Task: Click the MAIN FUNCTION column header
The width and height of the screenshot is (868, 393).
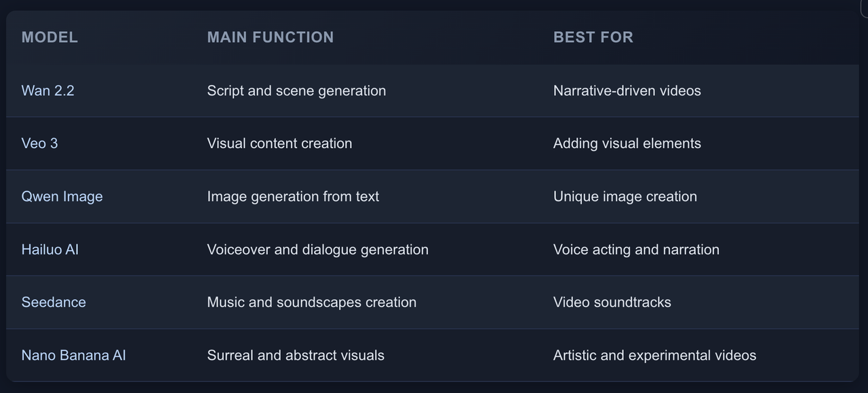Action: pyautogui.click(x=271, y=37)
